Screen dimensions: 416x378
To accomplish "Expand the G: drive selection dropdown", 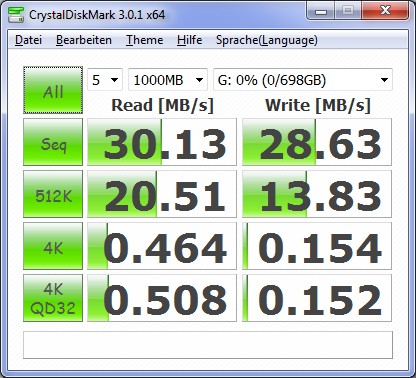I will tap(303, 80).
